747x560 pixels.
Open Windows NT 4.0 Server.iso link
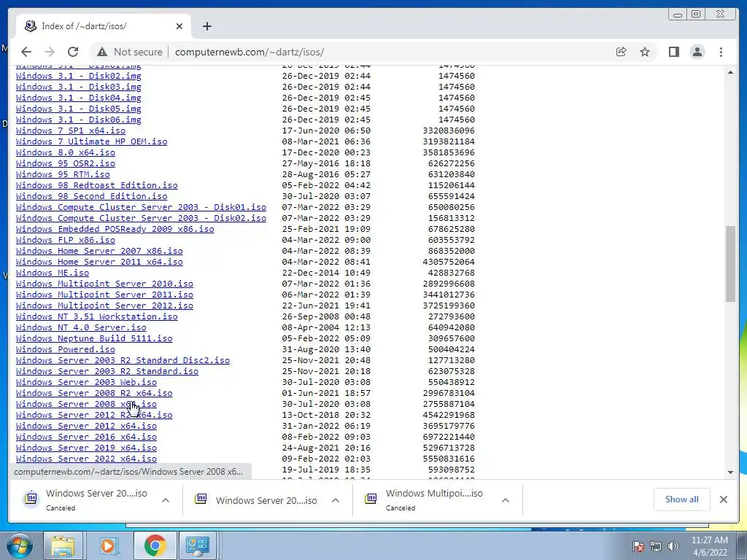tap(81, 327)
